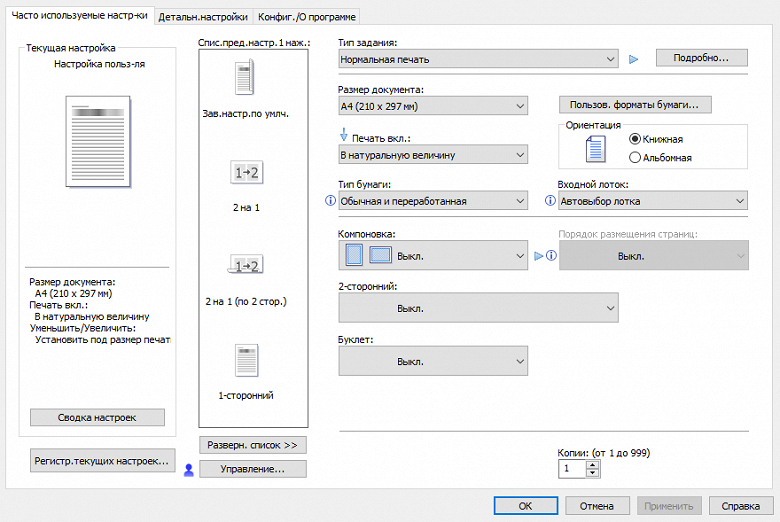Switch to Детальн.настройки tab
Image resolution: width=780 pixels, height=522 pixels.
click(x=203, y=17)
